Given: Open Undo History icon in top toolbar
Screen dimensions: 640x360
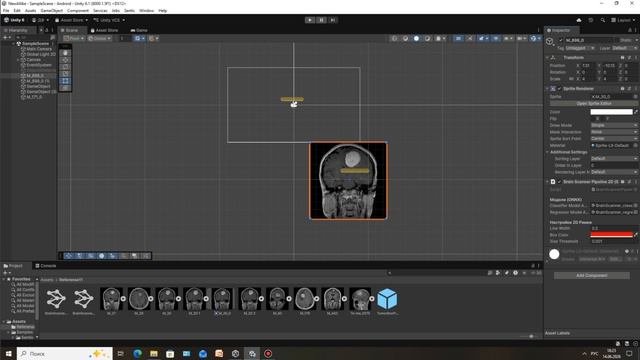Looking at the screenshot, I should tap(591, 20).
